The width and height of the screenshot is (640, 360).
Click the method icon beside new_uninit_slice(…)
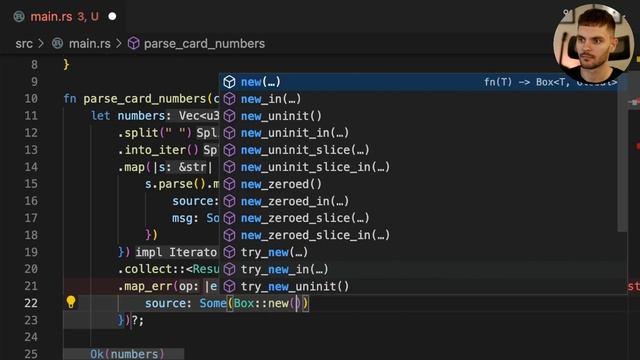pos(229,150)
